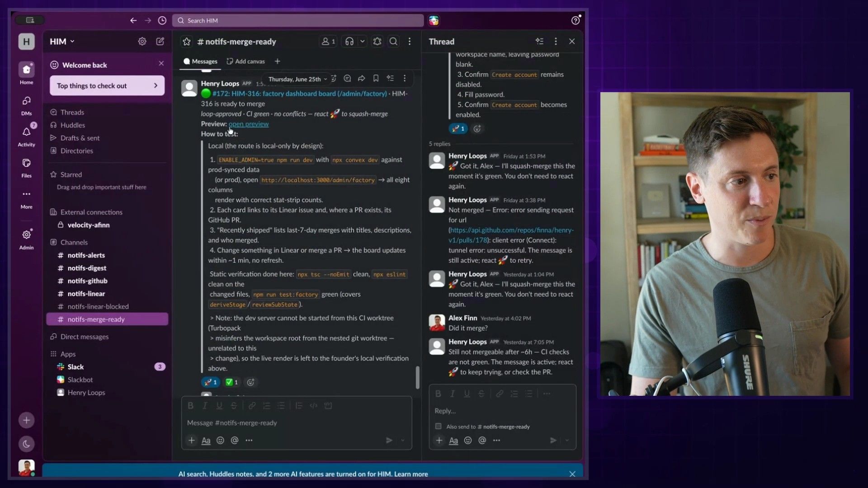This screenshot has width=868, height=488.
Task: Open Thread more actions menu
Action: click(x=556, y=41)
